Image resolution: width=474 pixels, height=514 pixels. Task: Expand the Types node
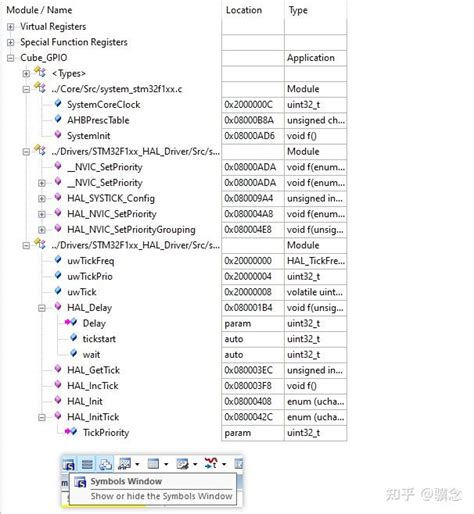26,74
